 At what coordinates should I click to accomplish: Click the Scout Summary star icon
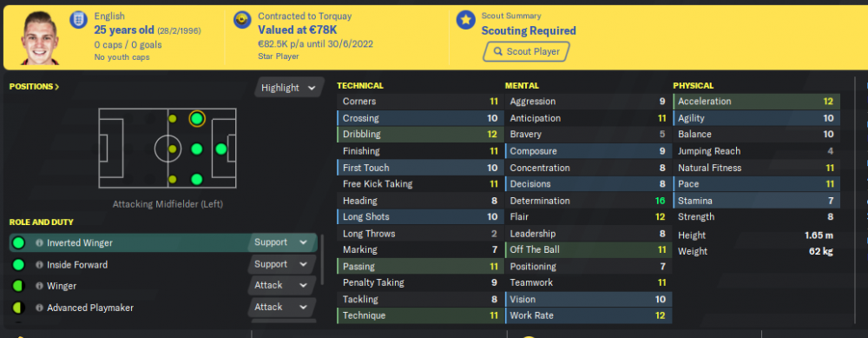[465, 20]
